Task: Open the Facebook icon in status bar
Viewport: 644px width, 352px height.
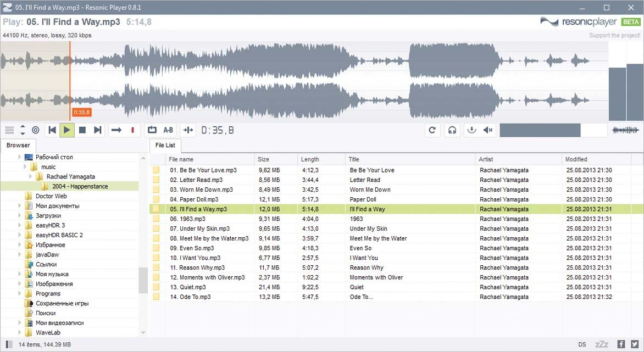Action: coord(621,344)
